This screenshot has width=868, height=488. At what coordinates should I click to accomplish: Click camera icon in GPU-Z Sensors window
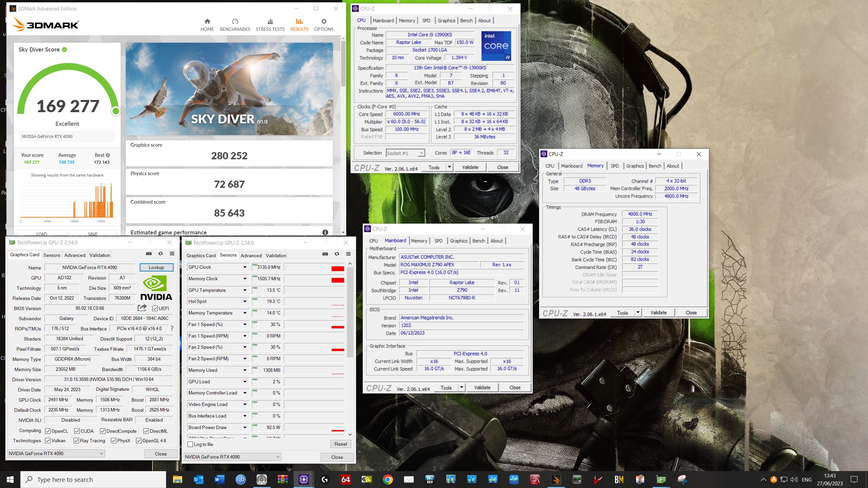click(x=325, y=254)
